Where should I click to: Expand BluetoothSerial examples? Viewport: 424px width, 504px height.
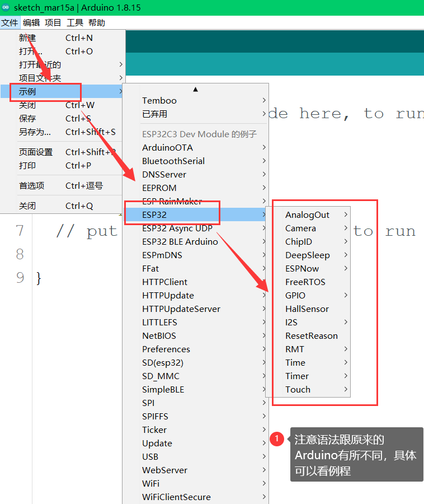point(195,161)
